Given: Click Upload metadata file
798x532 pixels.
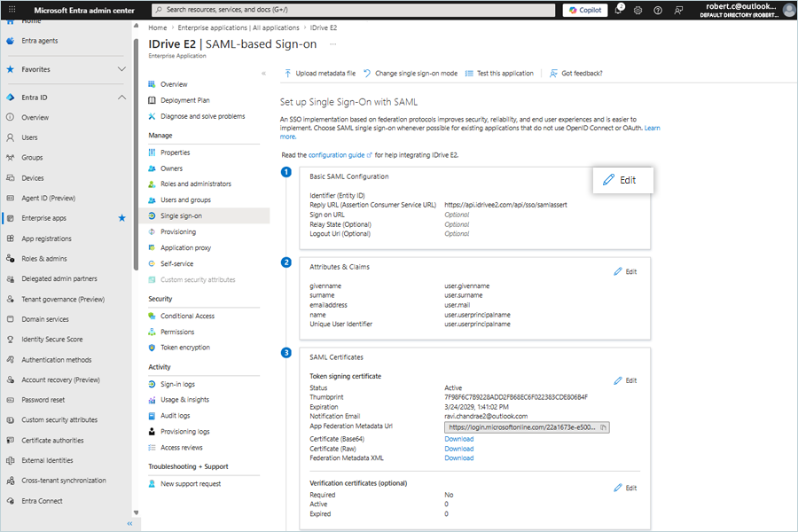Looking at the screenshot, I should (320, 74).
